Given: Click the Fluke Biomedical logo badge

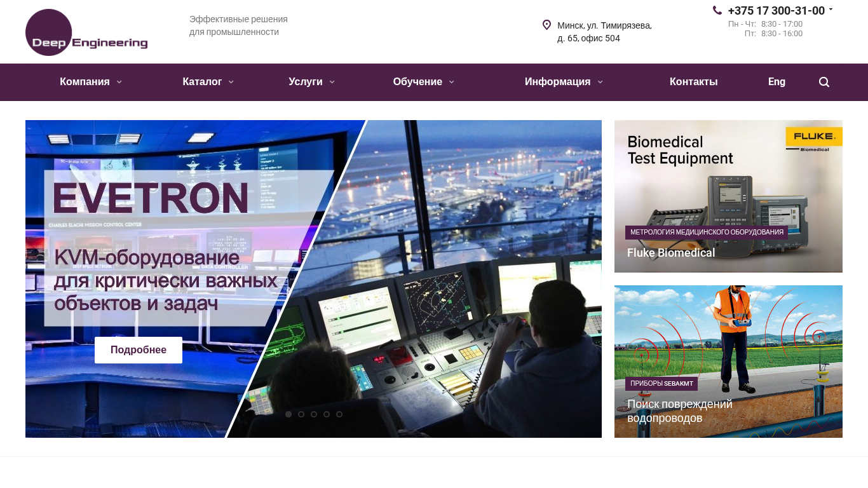Looking at the screenshot, I should tap(814, 139).
